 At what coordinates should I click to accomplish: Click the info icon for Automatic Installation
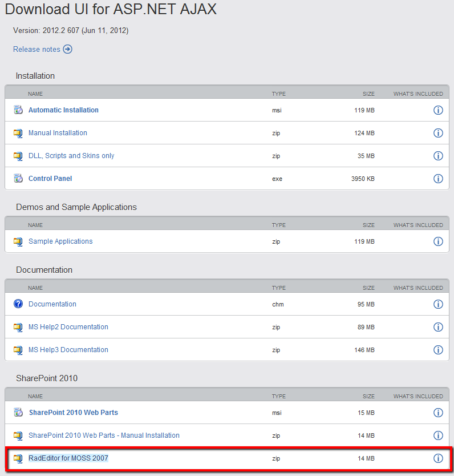pos(438,110)
